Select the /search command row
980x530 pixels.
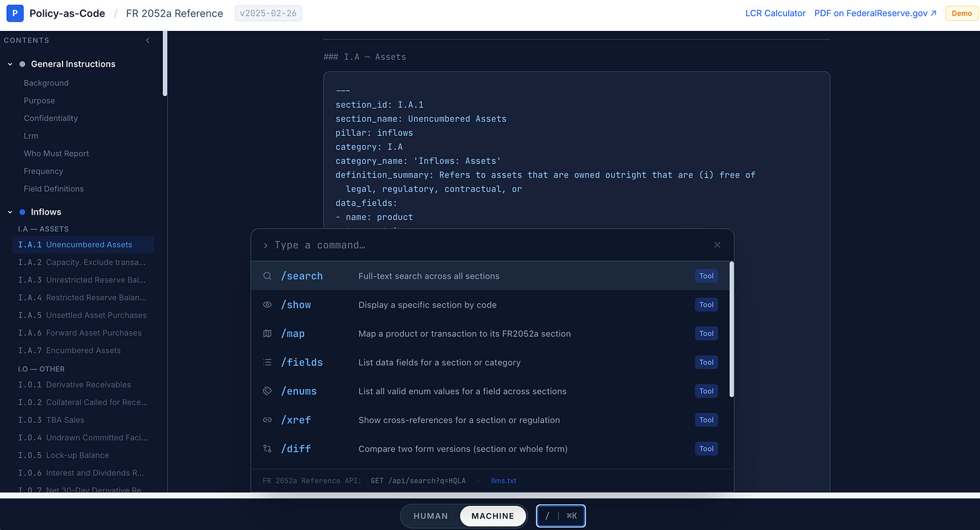(x=490, y=276)
